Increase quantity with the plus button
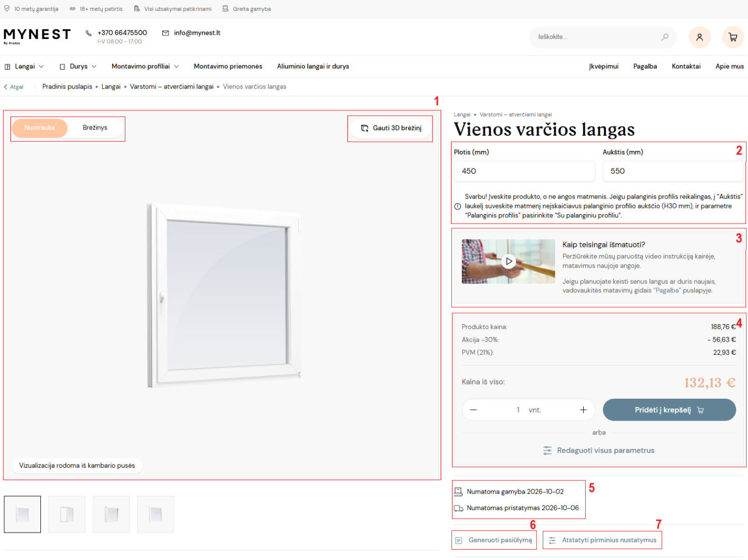Image resolution: width=748 pixels, height=560 pixels. pyautogui.click(x=583, y=410)
